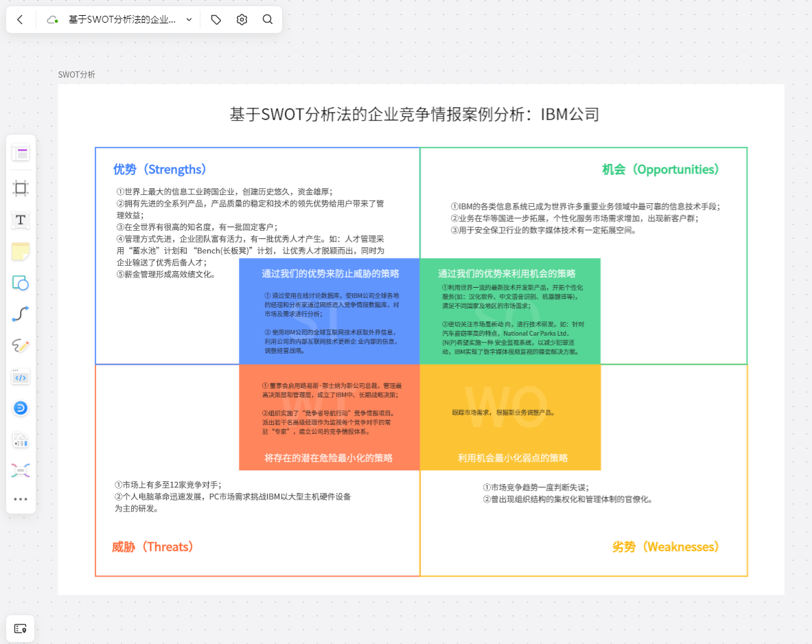Screen dimensions: 812x644
Task: Click the orange block title 将存在的潜在危险最小化的策略
Action: pos(328,458)
